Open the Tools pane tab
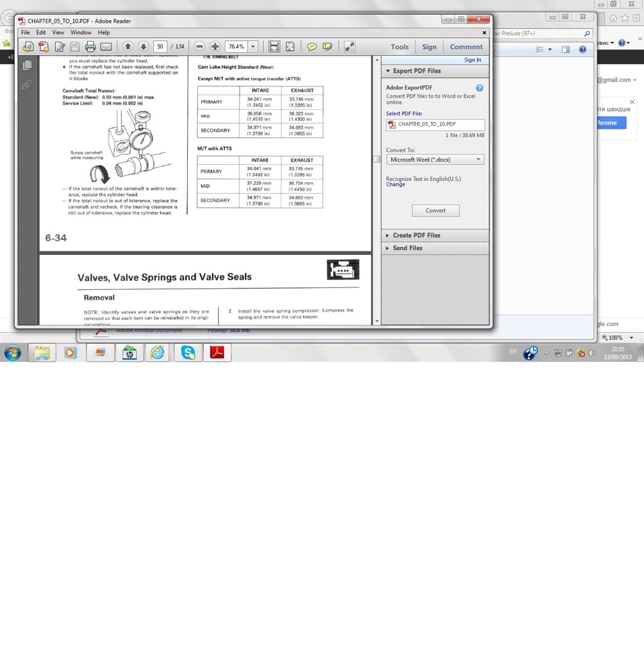The height and width of the screenshot is (662, 644). (x=400, y=47)
